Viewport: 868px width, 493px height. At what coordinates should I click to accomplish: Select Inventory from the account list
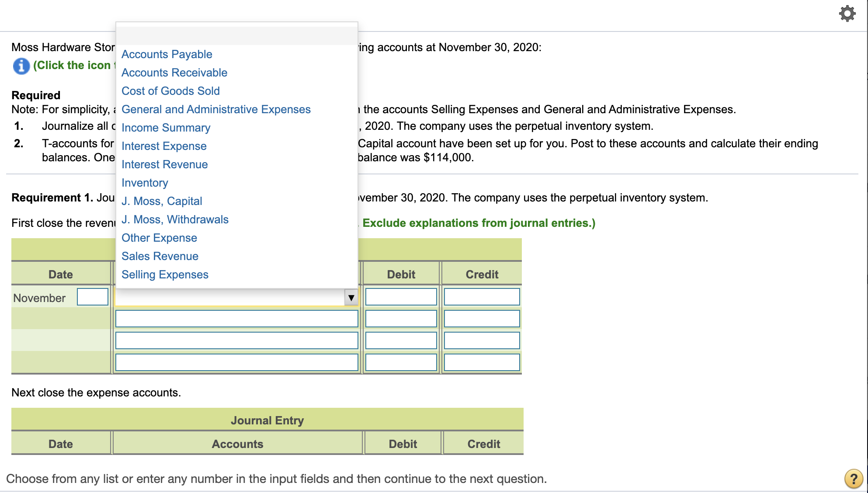pyautogui.click(x=145, y=183)
